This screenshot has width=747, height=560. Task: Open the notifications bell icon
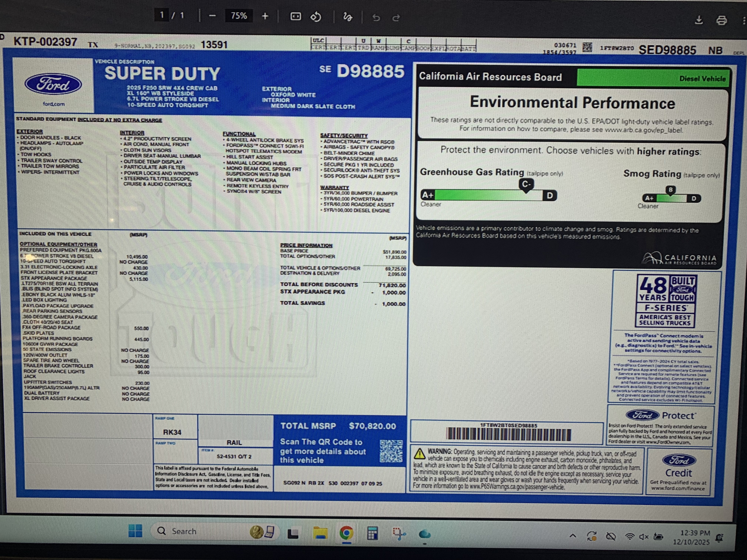(719, 538)
